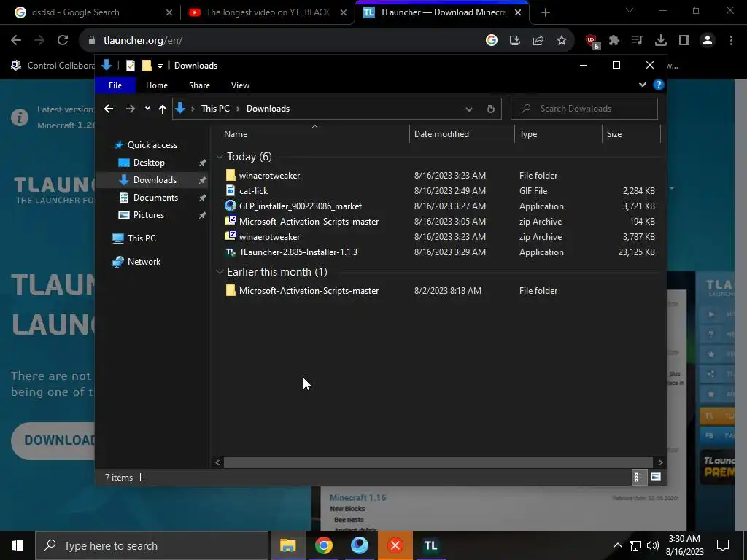Viewport: 747px width, 560px height.
Task: Open Chrome extensions puzzle icon
Action: click(614, 41)
